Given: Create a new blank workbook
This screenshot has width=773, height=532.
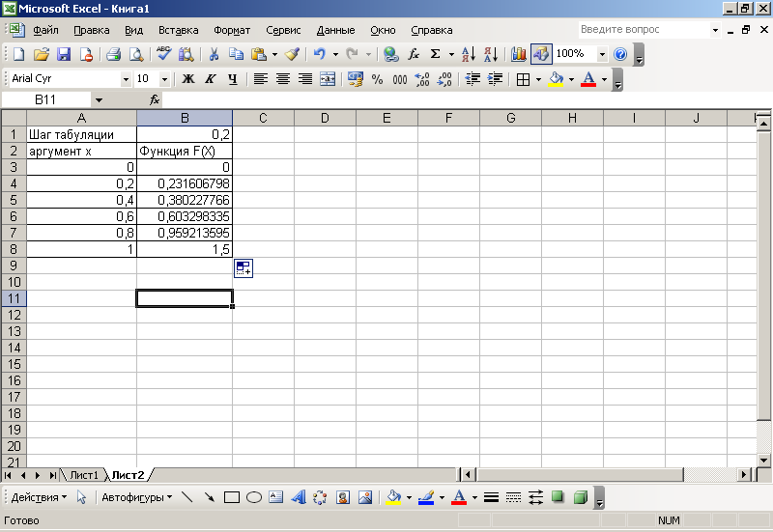Looking at the screenshot, I should tap(18, 54).
